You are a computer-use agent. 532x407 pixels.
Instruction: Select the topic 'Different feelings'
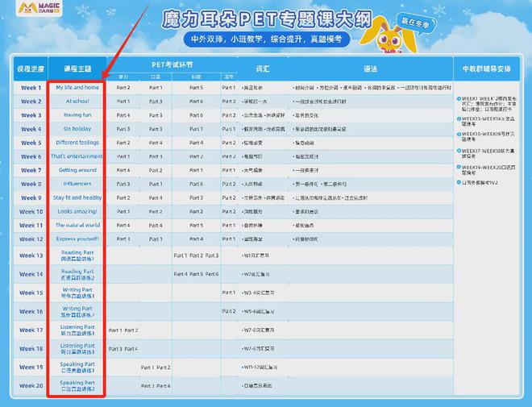(x=77, y=143)
